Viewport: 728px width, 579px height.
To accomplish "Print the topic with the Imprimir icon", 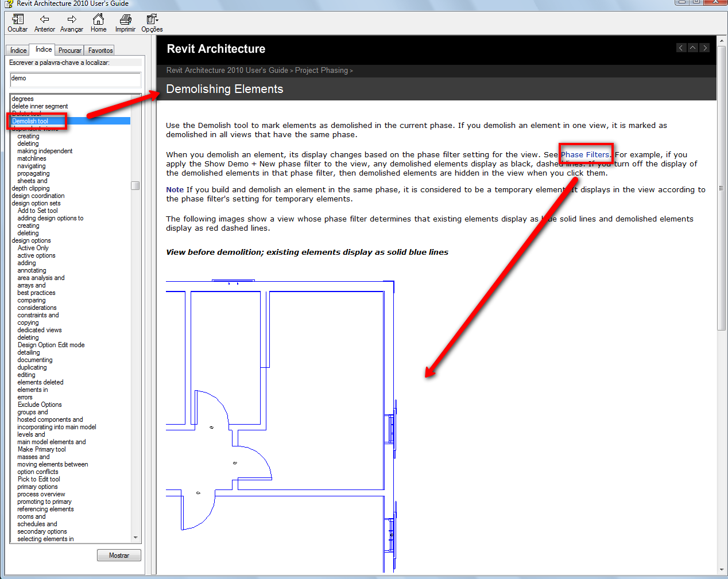I will [125, 23].
